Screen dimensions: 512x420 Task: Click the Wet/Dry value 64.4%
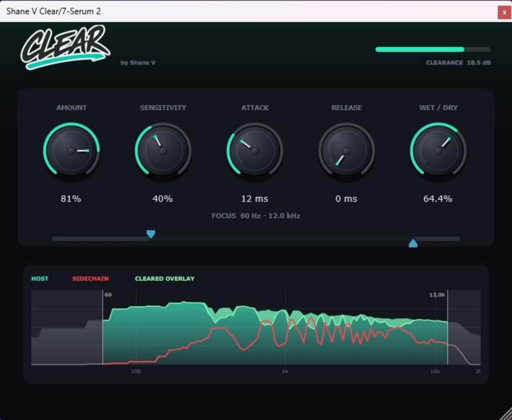tap(438, 199)
